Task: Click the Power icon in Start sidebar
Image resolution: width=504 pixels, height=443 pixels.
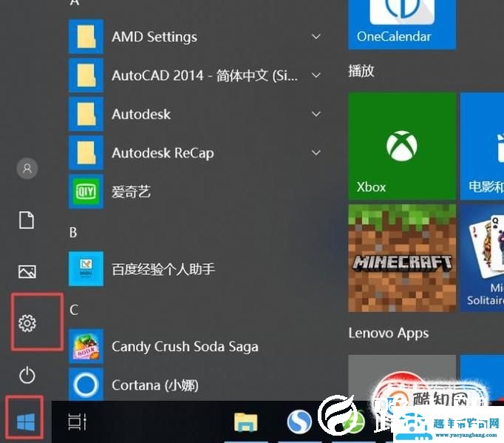Action: 27,375
